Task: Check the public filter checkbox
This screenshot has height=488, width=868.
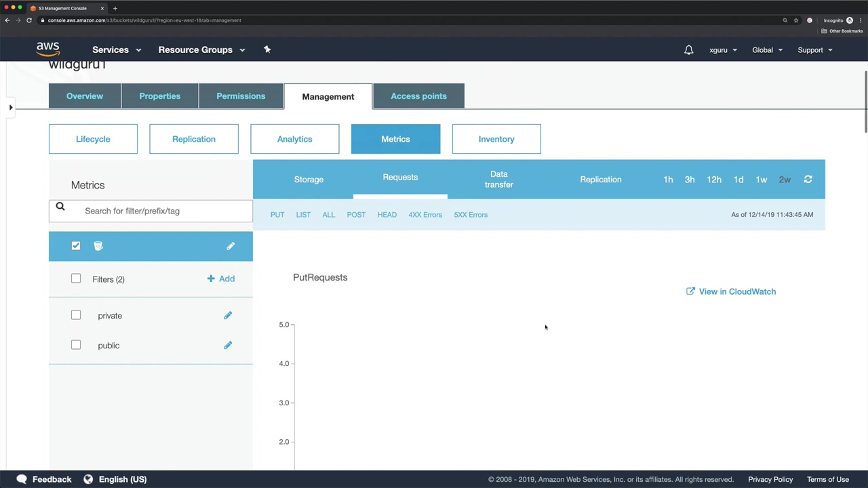Action: tap(76, 345)
